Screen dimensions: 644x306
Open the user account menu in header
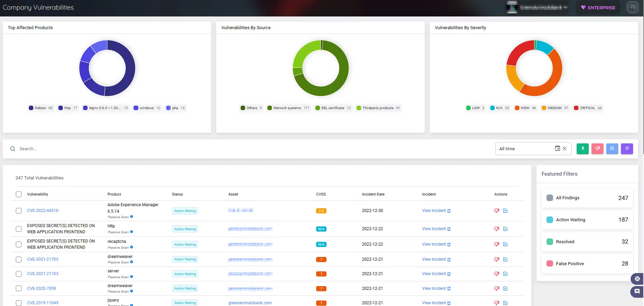pyautogui.click(x=537, y=7)
